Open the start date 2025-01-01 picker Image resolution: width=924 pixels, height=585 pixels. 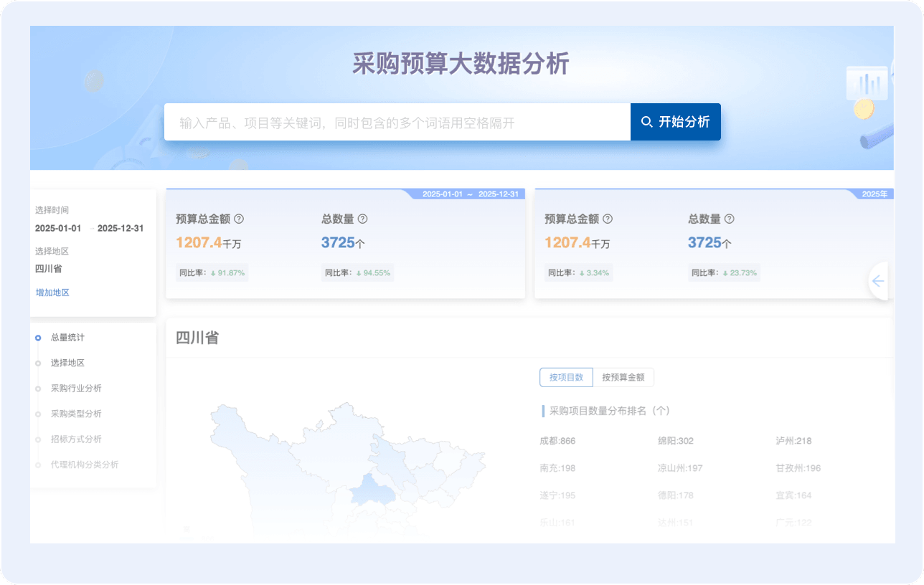[x=58, y=229]
